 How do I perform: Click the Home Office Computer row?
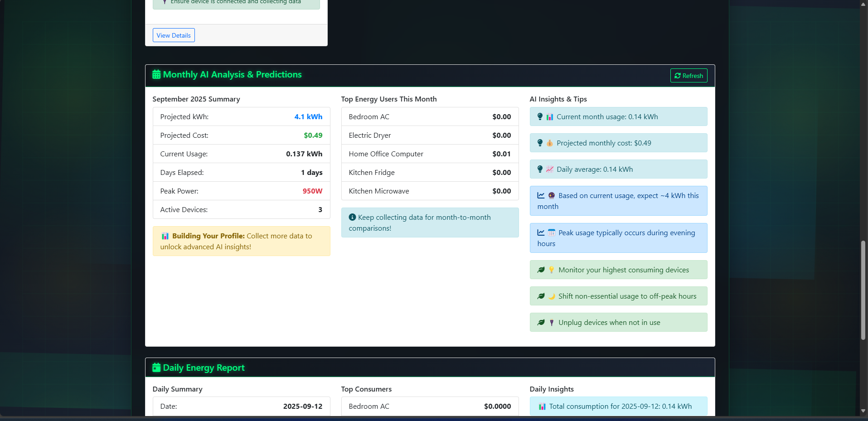pyautogui.click(x=430, y=154)
